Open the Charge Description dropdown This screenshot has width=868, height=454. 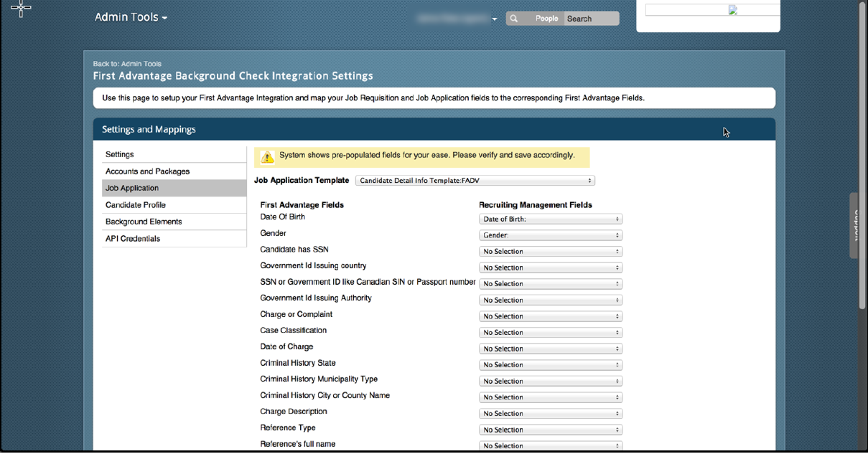[551, 414]
